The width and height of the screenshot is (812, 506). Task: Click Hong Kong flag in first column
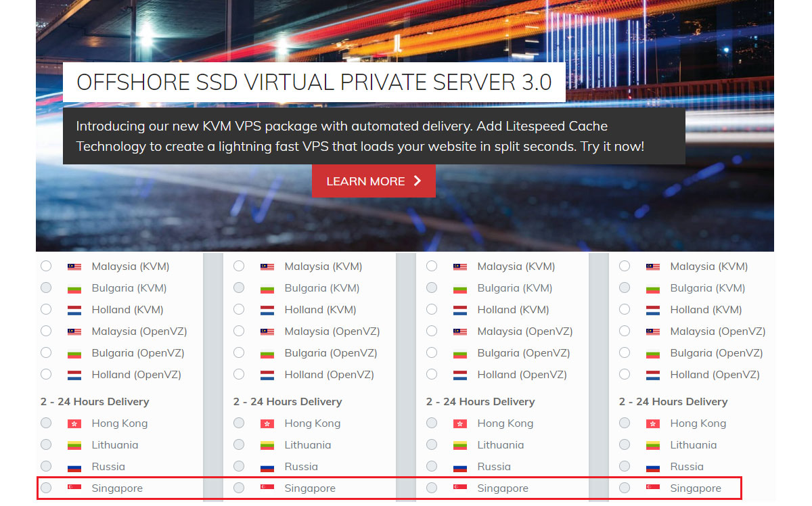pyautogui.click(x=74, y=424)
